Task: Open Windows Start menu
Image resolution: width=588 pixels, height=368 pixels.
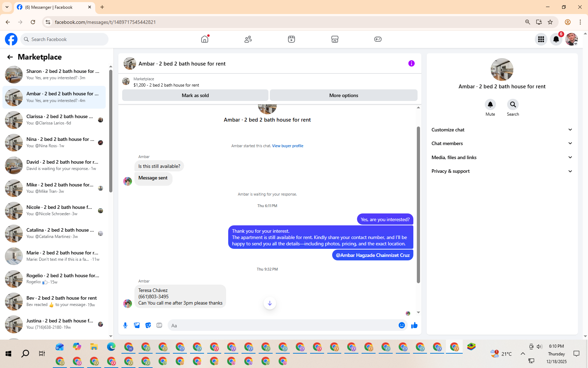Action: (8, 354)
